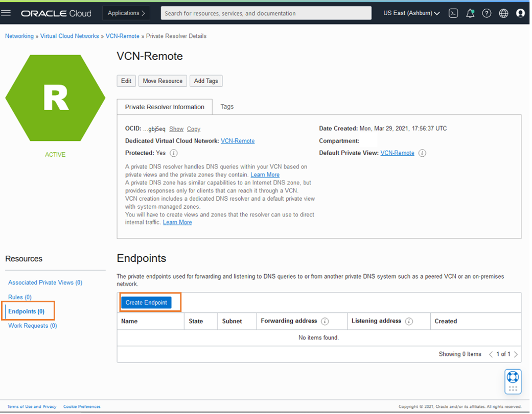This screenshot has width=532, height=414.
Task: Click the Oracle Cloud logo
Action: click(56, 14)
